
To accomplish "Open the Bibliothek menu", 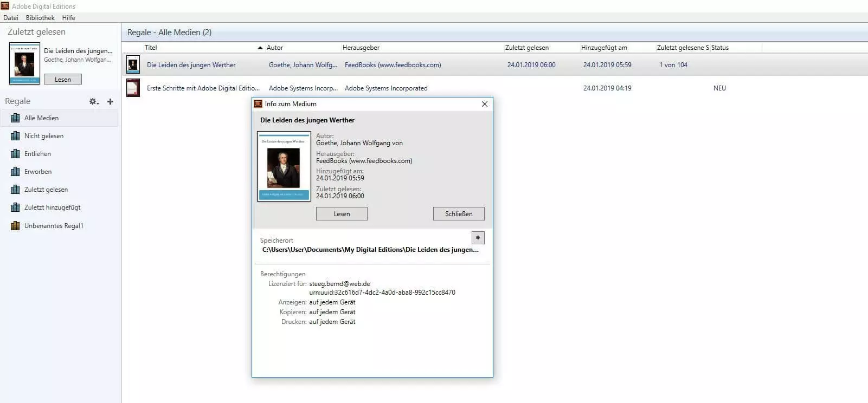I will pyautogui.click(x=40, y=17).
